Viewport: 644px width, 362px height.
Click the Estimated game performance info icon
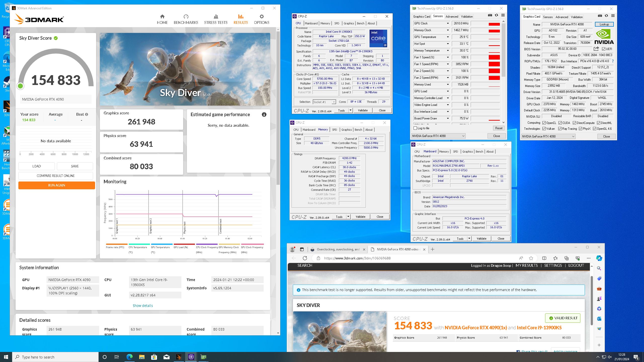coord(264,115)
